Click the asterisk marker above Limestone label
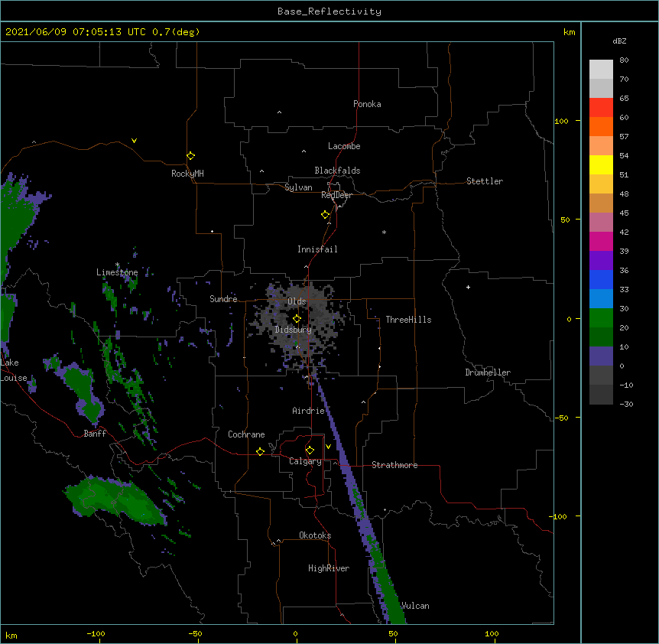Viewport: 659px width, 644px height. click(x=118, y=265)
